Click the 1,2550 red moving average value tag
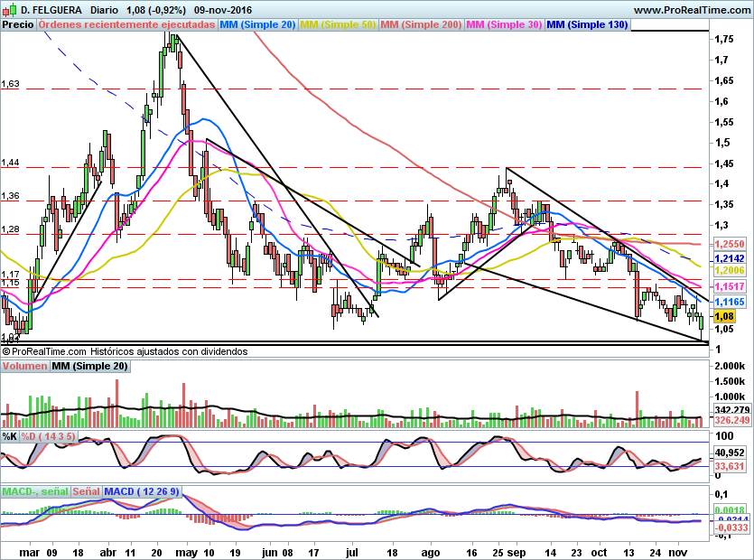This screenshot has height=560, width=754. [728, 245]
